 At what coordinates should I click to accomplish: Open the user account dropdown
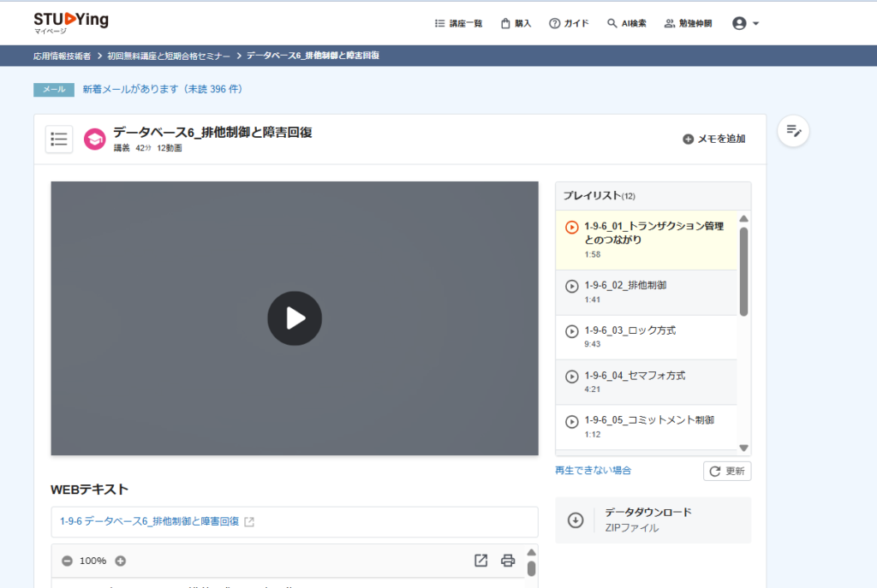746,24
